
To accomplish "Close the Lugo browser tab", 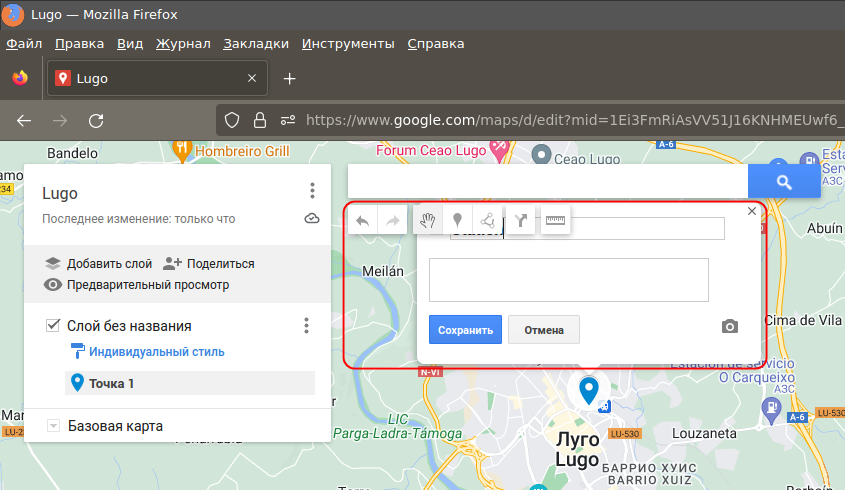I will 252,78.
